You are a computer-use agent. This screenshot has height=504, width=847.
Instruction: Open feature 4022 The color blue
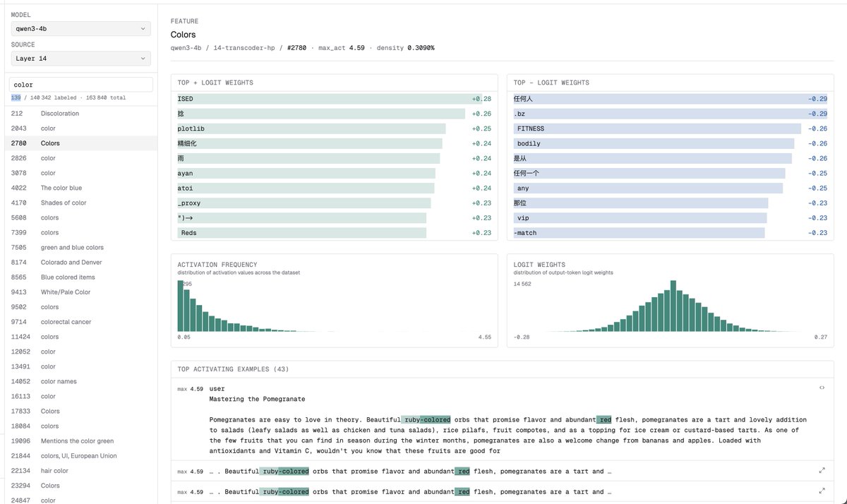pyautogui.click(x=80, y=188)
